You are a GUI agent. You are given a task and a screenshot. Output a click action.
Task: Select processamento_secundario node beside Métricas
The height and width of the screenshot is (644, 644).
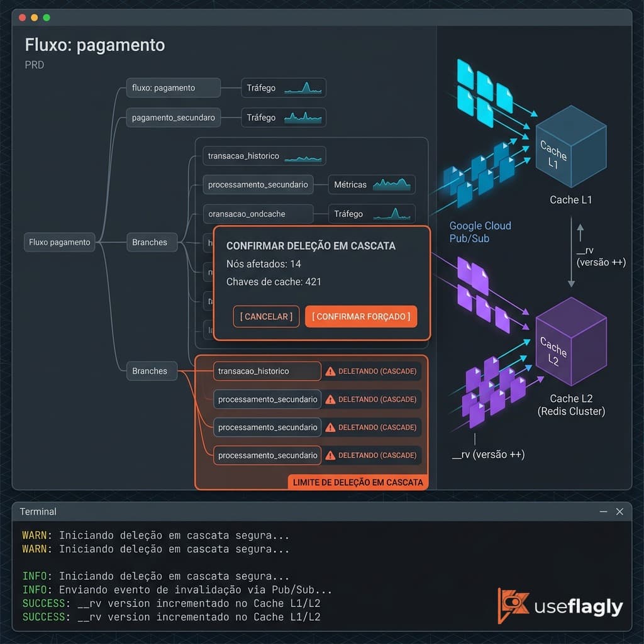pos(258,185)
